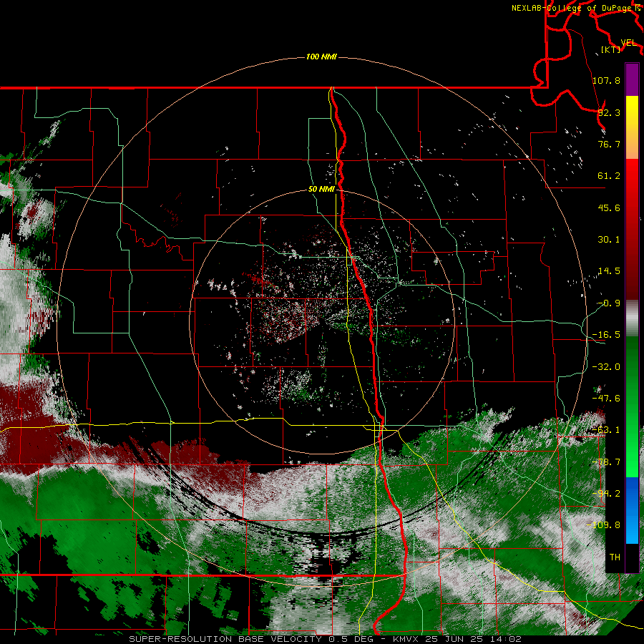Click the TH label on the legend
This screenshot has width=644, height=644.
click(x=615, y=557)
